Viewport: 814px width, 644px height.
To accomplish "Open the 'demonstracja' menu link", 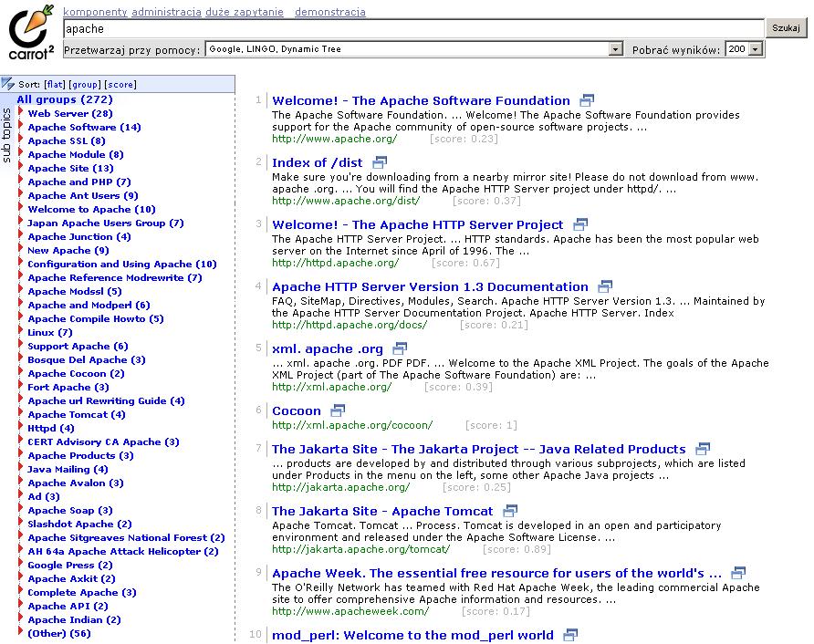I will pos(330,12).
